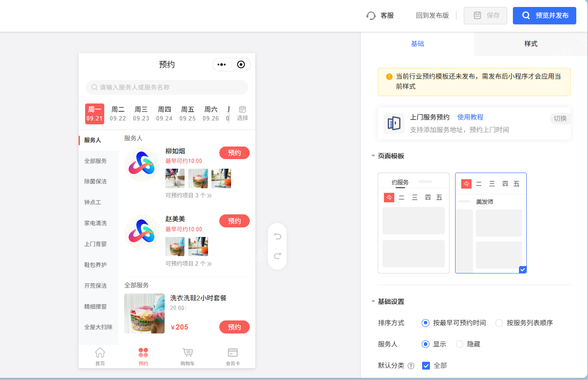Click the 上门服务预约 door icon
The width and height of the screenshot is (588, 380).
394,123
